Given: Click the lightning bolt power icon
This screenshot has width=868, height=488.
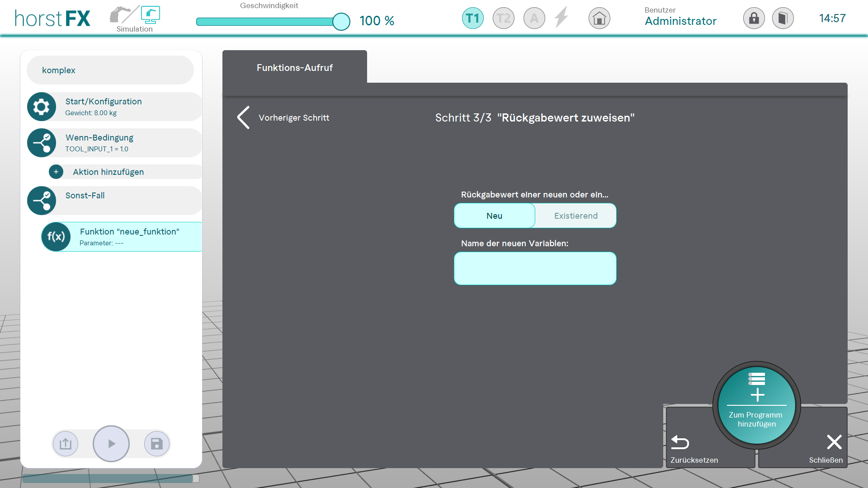Looking at the screenshot, I should 561,18.
